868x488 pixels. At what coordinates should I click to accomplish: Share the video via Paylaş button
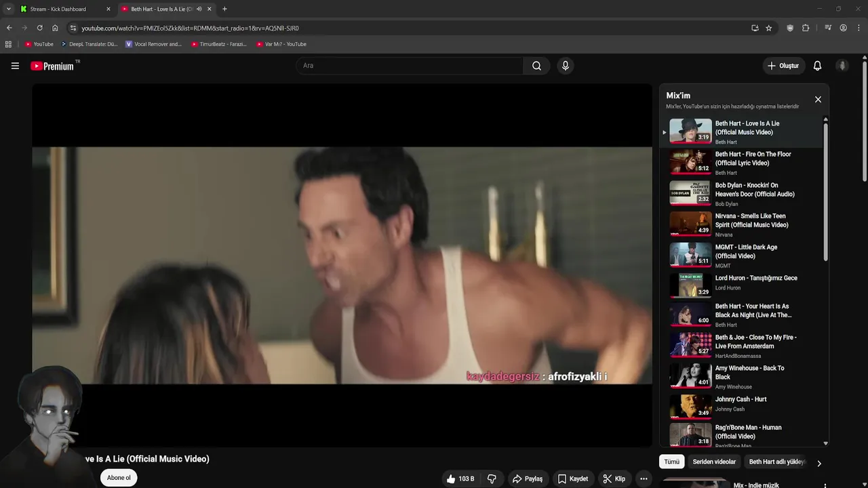coord(527,479)
